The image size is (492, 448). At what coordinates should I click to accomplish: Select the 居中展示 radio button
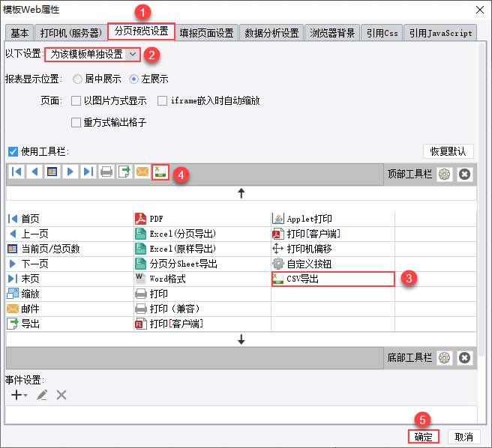click(77, 79)
